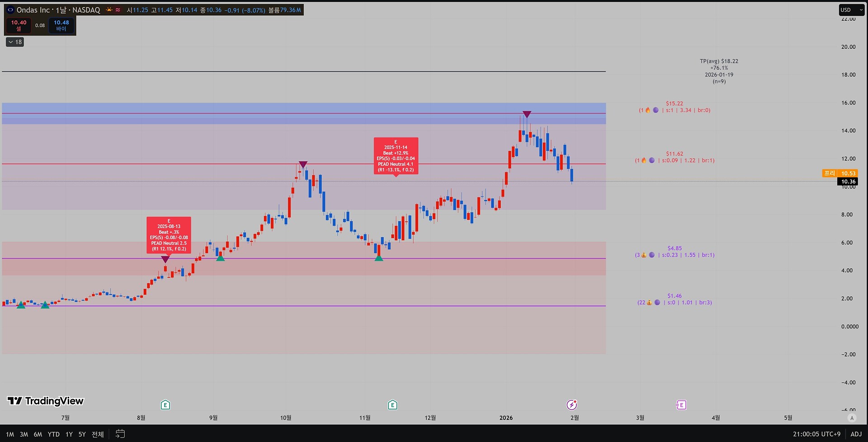Toggle ADJ dividend adjustment
The height and width of the screenshot is (442, 868).
pos(856,434)
